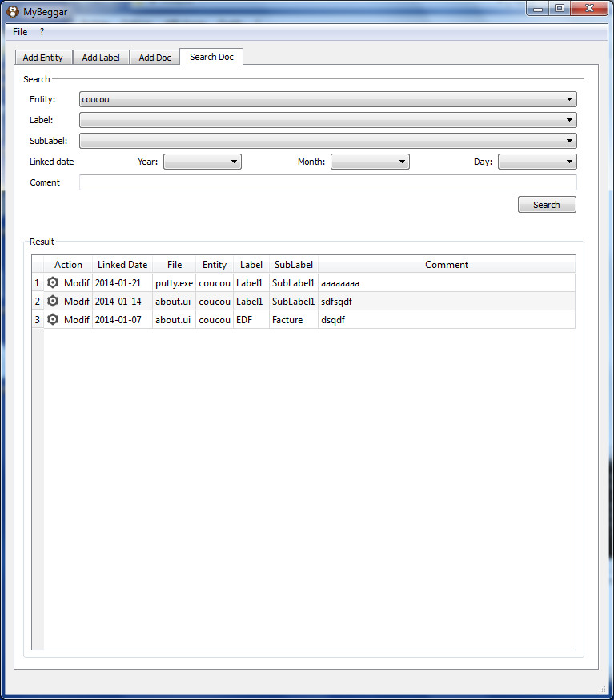Click the SubLabel column header
614x700 pixels.
(294, 264)
